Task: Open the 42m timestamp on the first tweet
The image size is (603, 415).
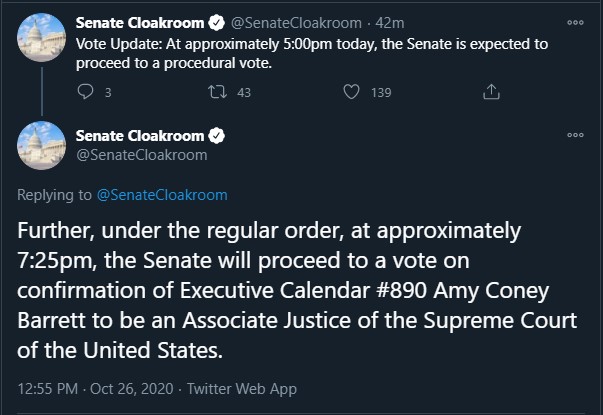Action: [390, 23]
